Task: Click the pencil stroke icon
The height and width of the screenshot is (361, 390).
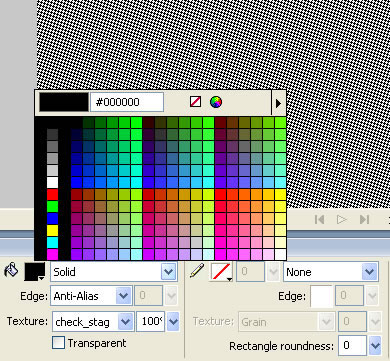Action: pos(197,270)
